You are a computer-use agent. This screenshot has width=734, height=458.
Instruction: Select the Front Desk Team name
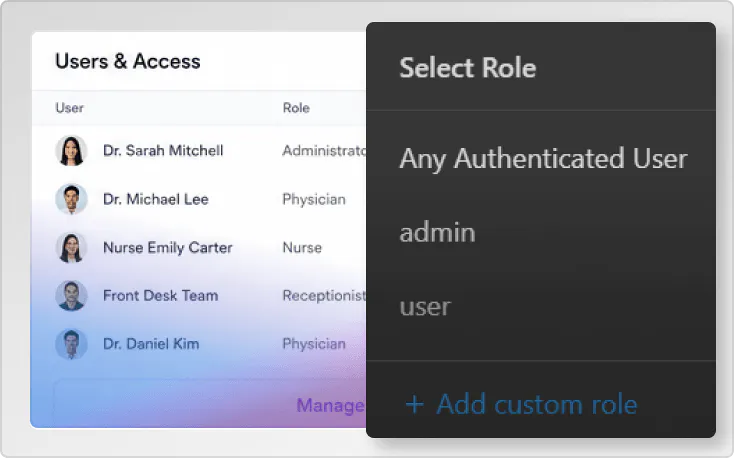[161, 295]
